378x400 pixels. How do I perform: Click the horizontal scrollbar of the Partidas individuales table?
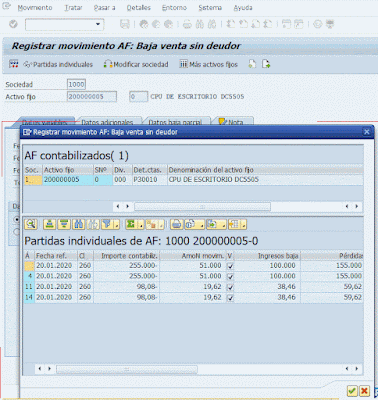pyautogui.click(x=127, y=369)
